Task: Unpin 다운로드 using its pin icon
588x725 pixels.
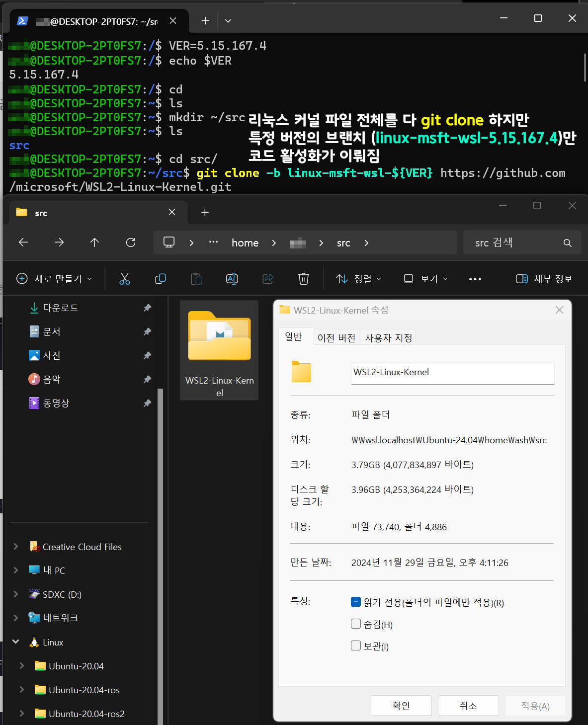Action: tap(147, 308)
